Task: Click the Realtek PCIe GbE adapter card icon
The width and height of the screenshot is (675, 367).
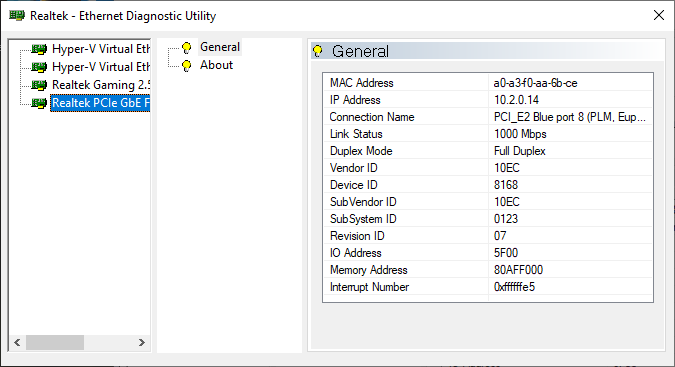Action: click(39, 103)
